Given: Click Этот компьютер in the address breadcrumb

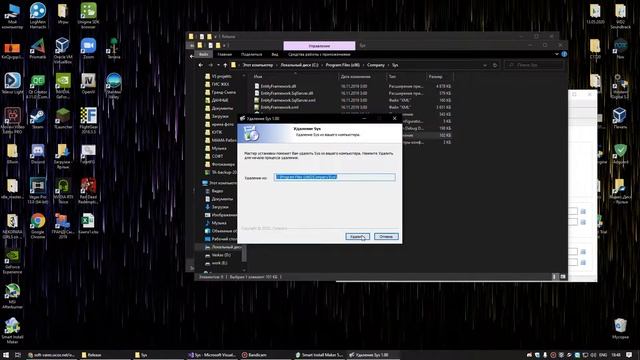Looking at the screenshot, I should [258, 65].
